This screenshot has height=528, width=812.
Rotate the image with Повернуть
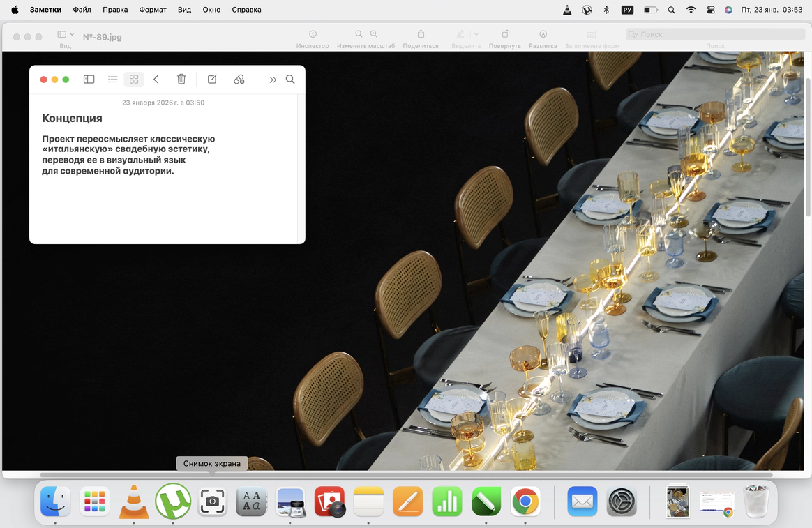(x=505, y=34)
